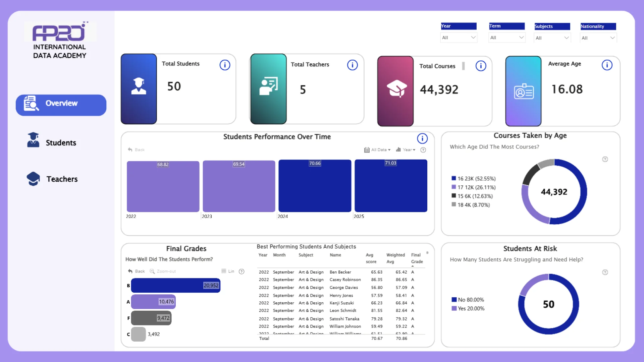
Task: Click the grade B bar showing 20,952
Action: click(175, 286)
